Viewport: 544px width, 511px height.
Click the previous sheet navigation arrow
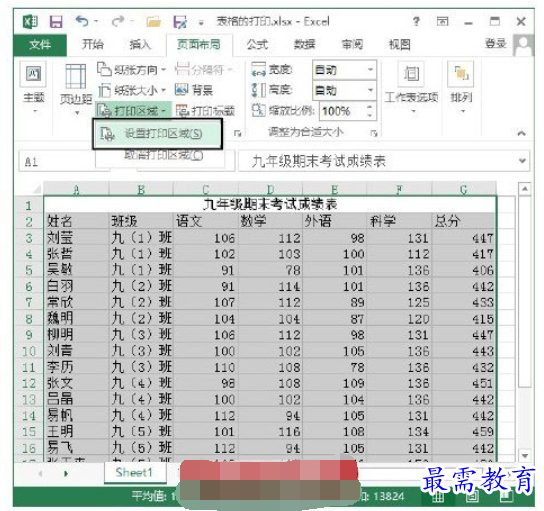[40, 474]
